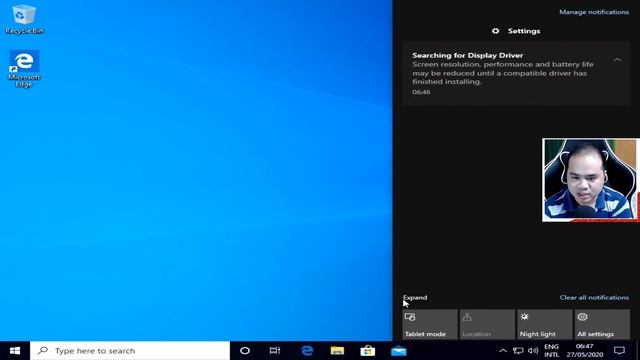Close Action Center via notification tray icon
This screenshot has height=360, width=640.
point(620,351)
